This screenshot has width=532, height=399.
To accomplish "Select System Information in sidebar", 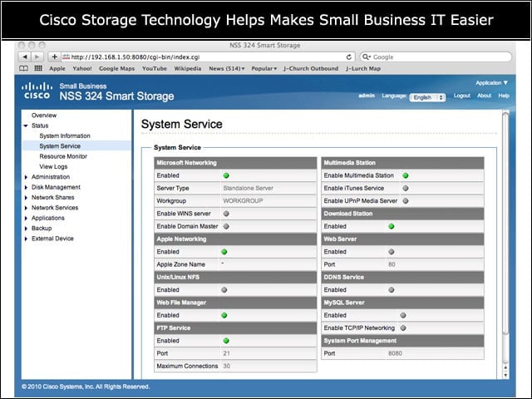I will (65, 135).
